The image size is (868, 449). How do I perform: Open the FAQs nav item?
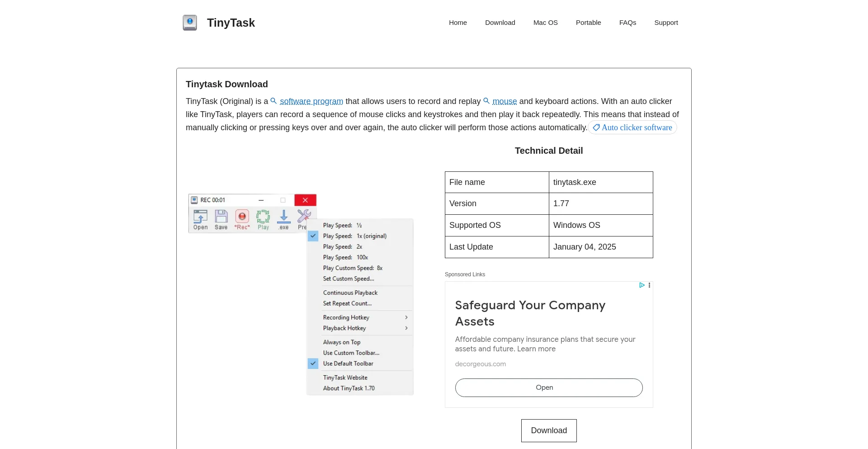627,23
